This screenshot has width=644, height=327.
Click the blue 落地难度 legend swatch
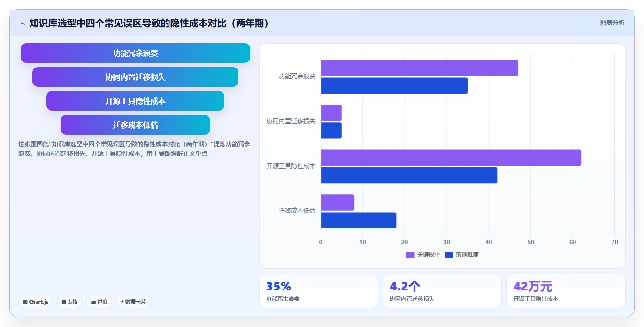point(449,255)
